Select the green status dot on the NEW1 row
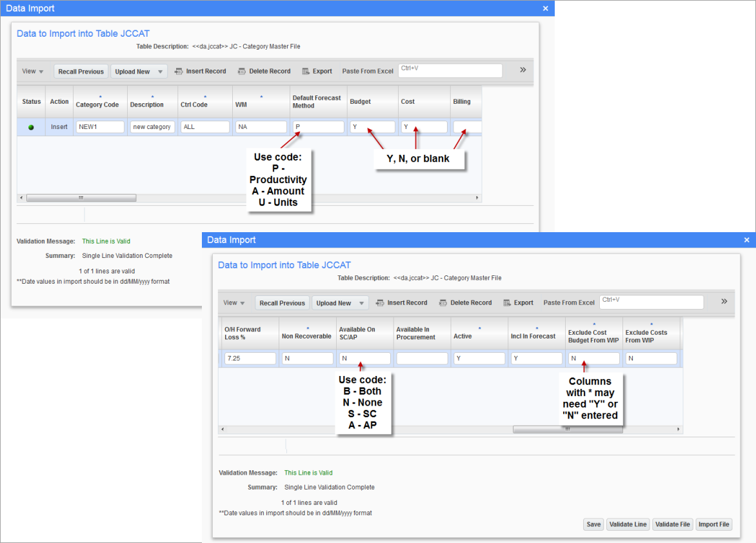Image resolution: width=756 pixels, height=543 pixels. [31, 127]
